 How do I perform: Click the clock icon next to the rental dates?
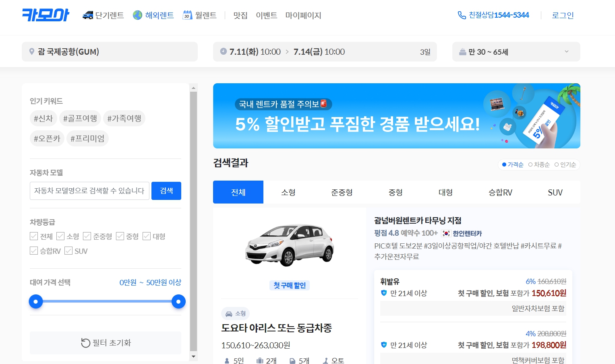click(x=223, y=51)
